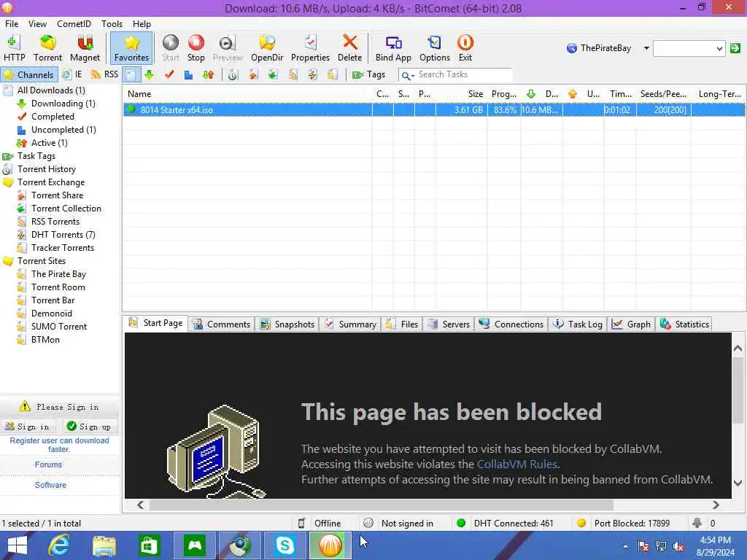Image resolution: width=747 pixels, height=560 pixels.
Task: Toggle the Favorites star button
Action: (131, 48)
